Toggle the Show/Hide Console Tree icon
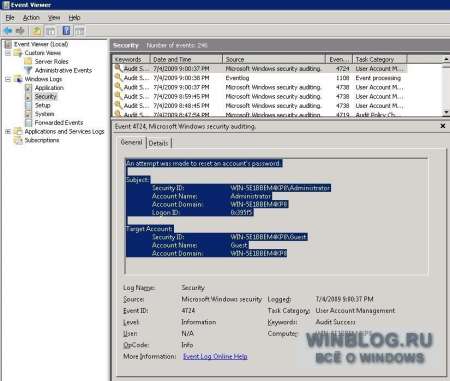The width and height of the screenshot is (450, 381). point(51,31)
